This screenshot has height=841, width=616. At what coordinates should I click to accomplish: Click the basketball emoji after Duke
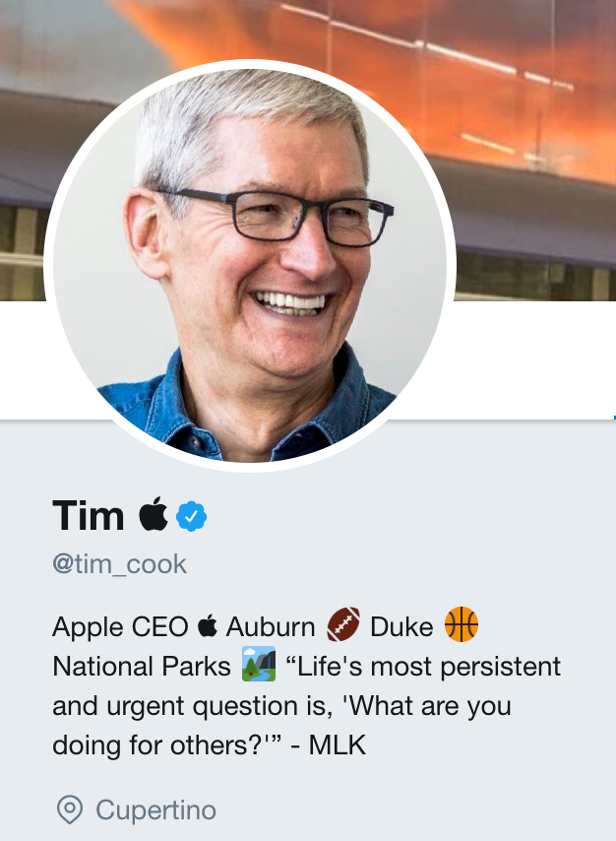(462, 624)
